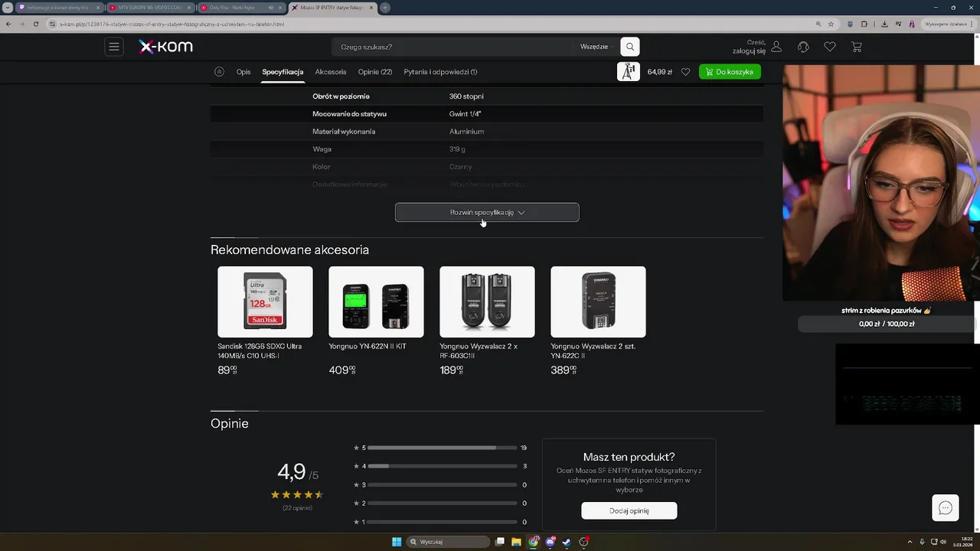Image resolution: width=980 pixels, height=551 pixels.
Task: Click the Windows Wyszukaj search box
Action: [x=449, y=542]
